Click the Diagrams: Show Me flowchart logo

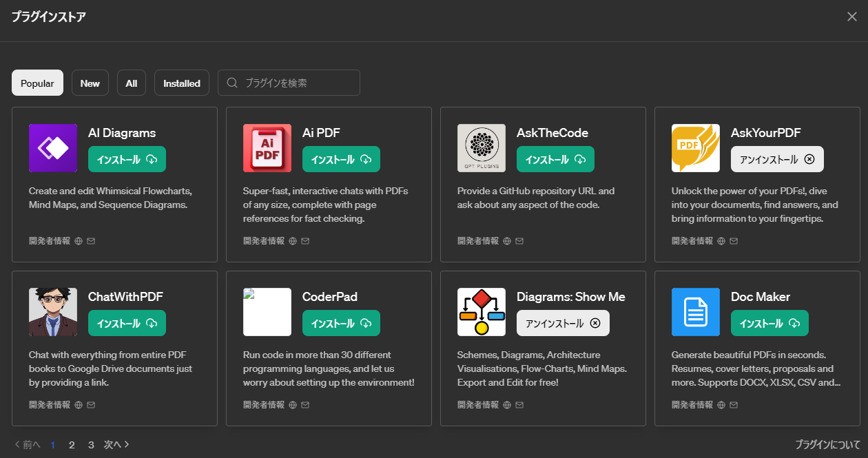[482, 312]
